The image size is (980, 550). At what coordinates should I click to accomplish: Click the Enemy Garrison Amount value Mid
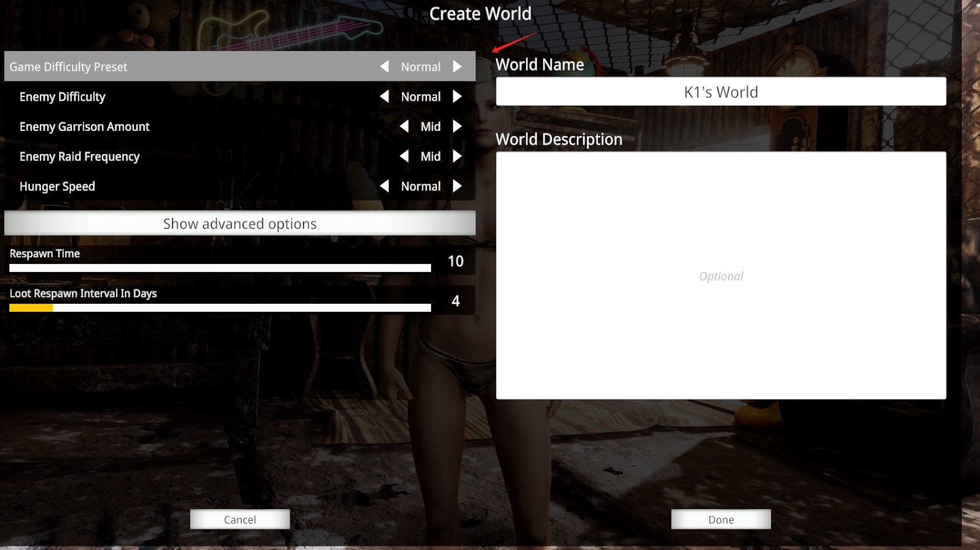[431, 126]
